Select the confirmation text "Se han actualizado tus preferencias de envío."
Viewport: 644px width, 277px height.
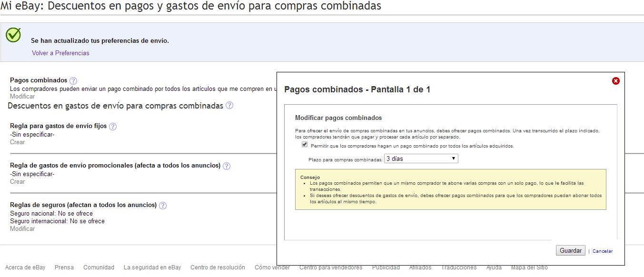coord(100,41)
